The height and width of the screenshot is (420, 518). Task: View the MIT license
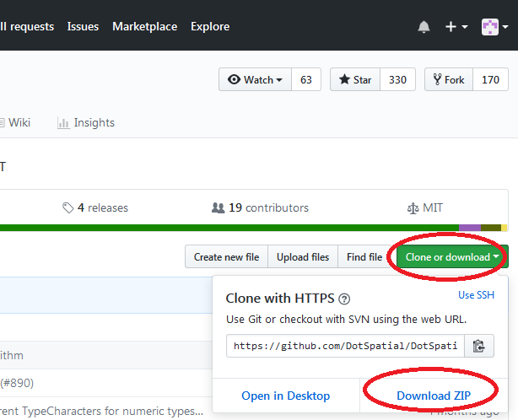click(x=424, y=207)
